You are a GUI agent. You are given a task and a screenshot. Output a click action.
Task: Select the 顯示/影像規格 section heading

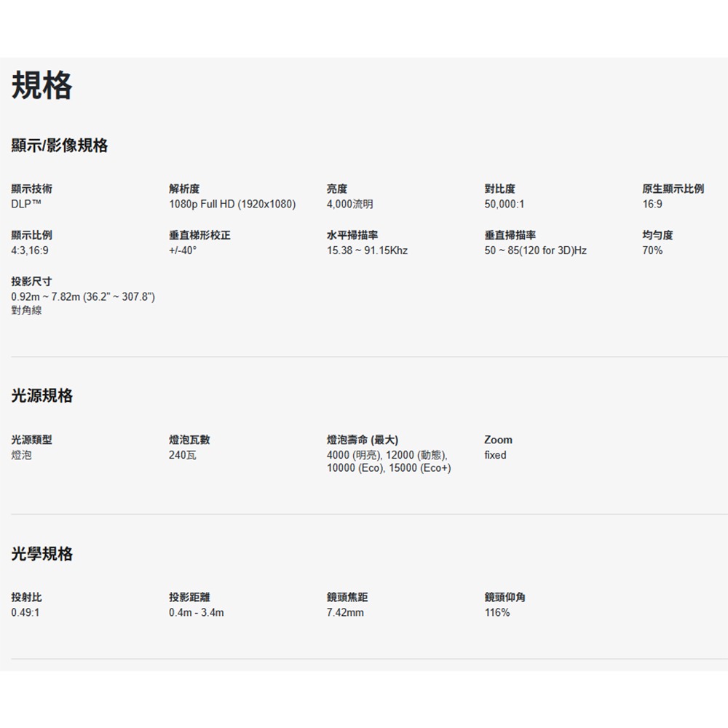[60, 146]
